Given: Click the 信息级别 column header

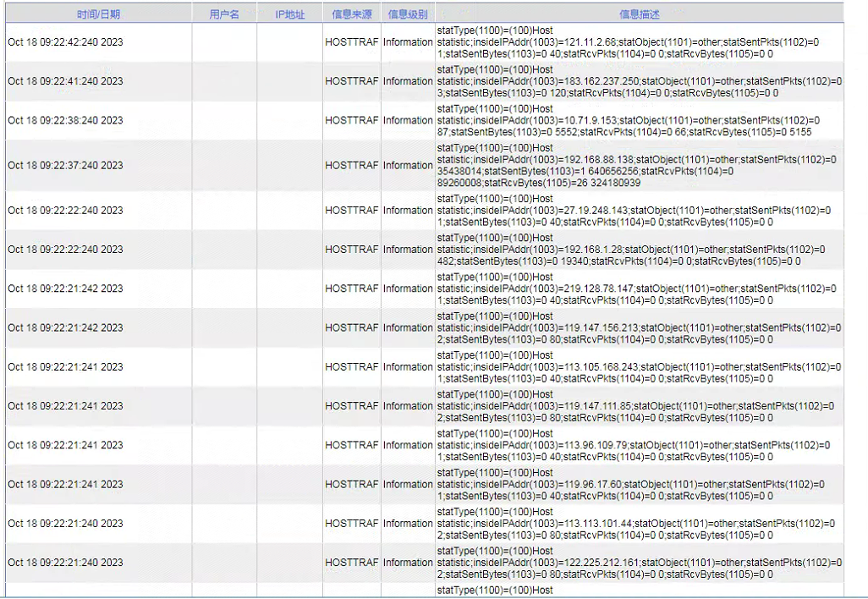Looking at the screenshot, I should [x=408, y=14].
